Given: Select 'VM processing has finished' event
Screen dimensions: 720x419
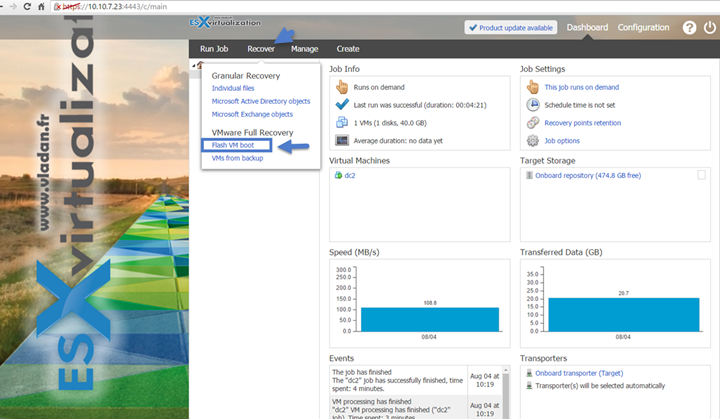Looking at the screenshot, I should coord(399,408).
